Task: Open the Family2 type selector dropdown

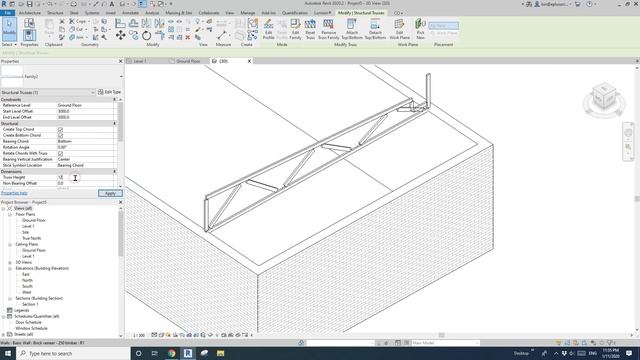Action: click(121, 76)
